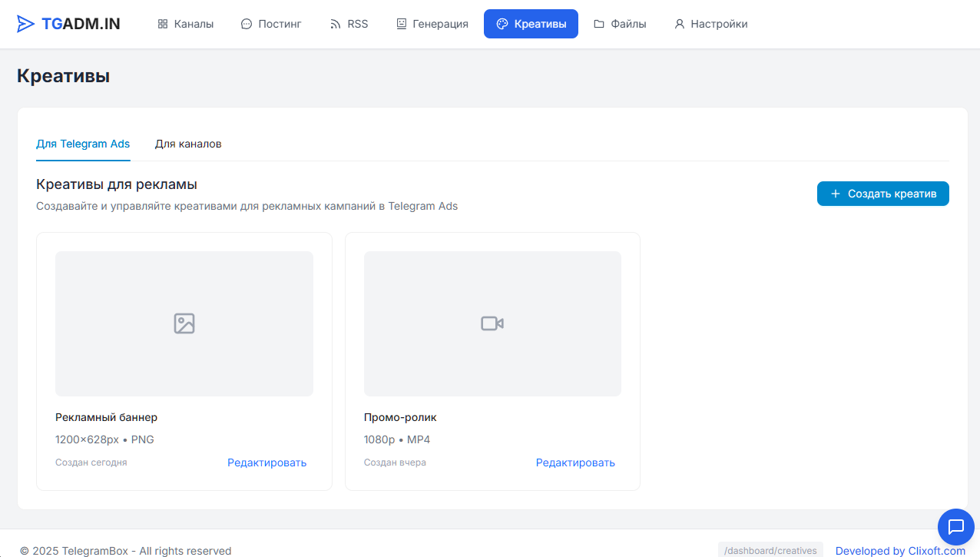Edit the Рекламный баннер creative
The width and height of the screenshot is (980, 557).
(267, 463)
